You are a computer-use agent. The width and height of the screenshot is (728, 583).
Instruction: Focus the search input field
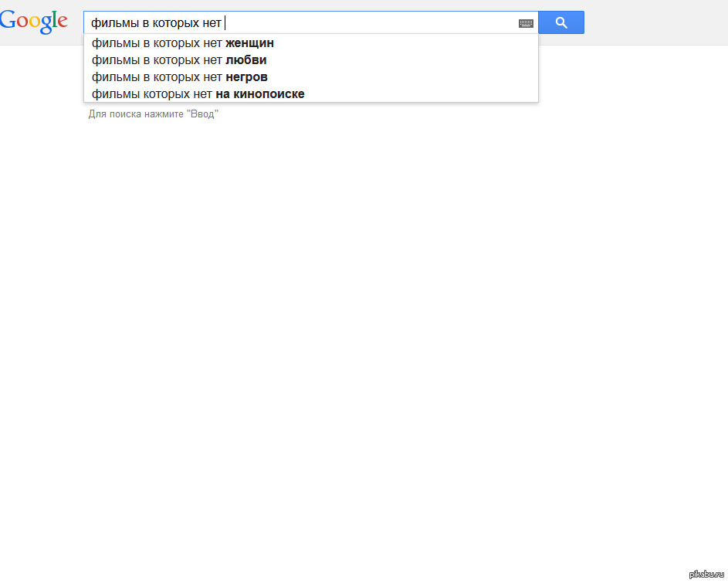click(371, 23)
